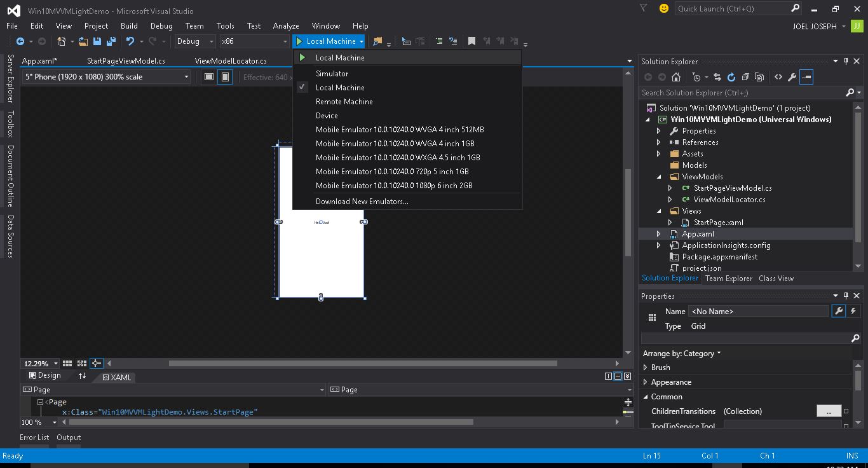The image size is (868, 468).
Task: Open the Build menu
Action: pos(129,26)
